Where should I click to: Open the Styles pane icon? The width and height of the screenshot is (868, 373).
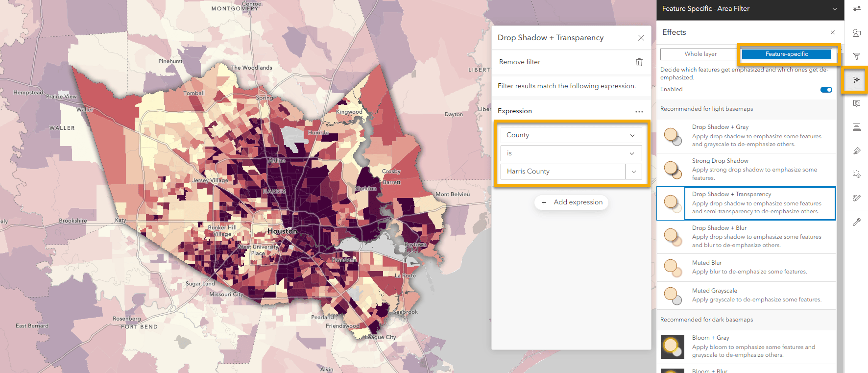click(x=857, y=33)
